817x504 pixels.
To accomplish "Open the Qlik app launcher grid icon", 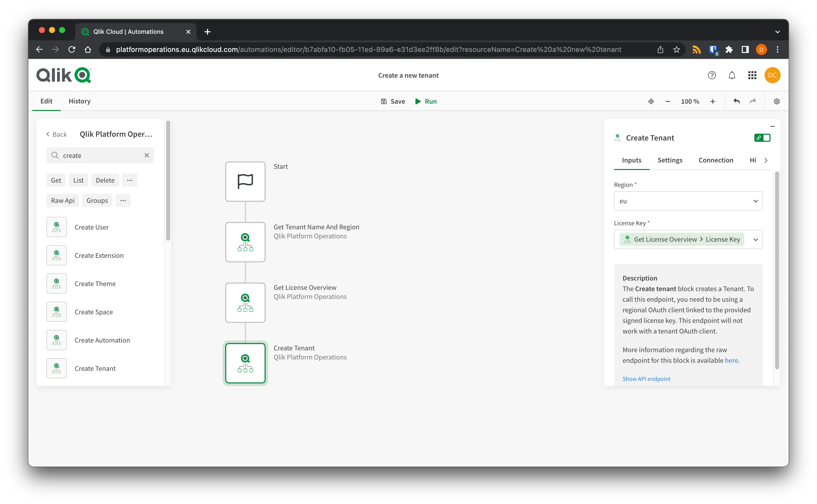I will point(752,75).
